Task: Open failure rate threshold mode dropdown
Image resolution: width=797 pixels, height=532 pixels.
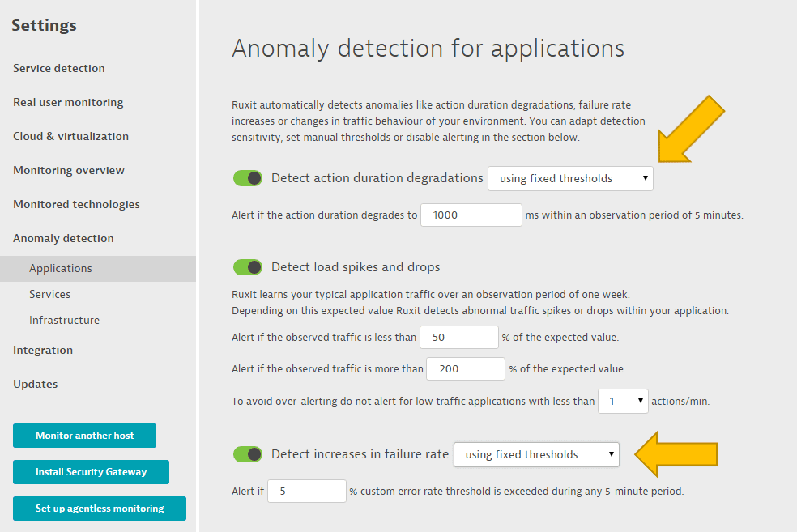Action: point(536,454)
